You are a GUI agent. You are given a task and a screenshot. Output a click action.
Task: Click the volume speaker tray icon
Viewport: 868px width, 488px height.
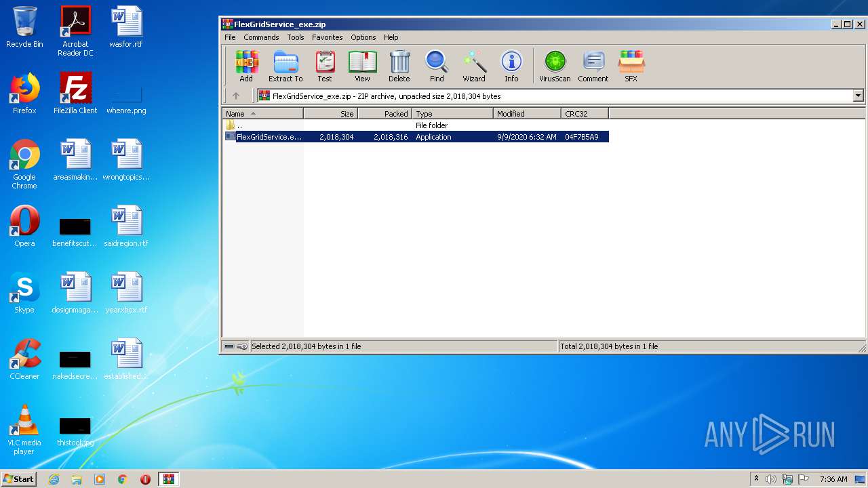[x=771, y=479]
